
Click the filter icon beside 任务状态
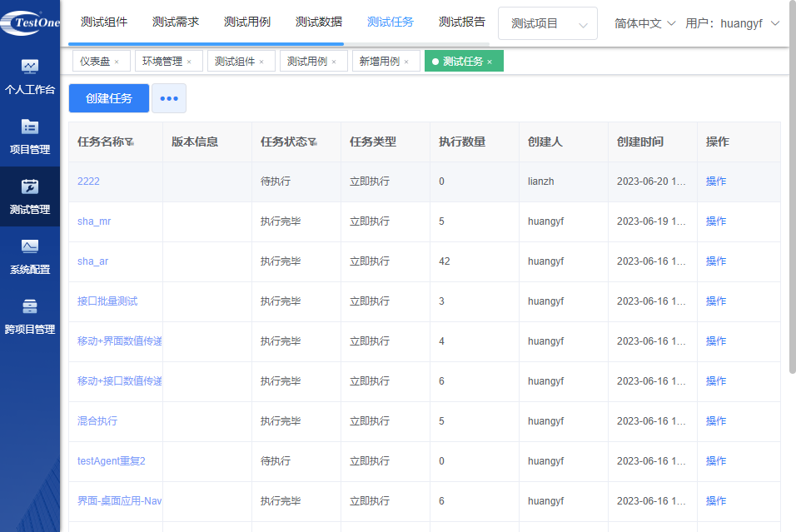(312, 142)
